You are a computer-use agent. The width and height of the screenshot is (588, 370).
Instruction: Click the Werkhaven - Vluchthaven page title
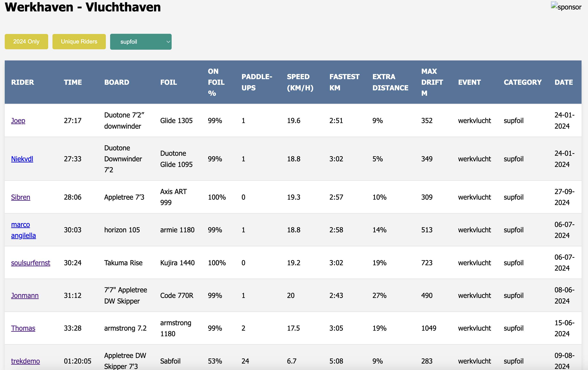click(83, 7)
